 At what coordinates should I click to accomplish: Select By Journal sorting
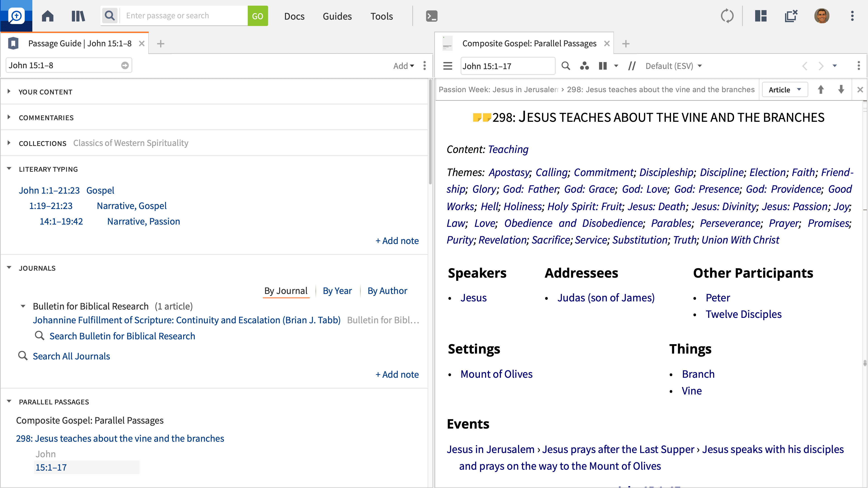pos(286,291)
